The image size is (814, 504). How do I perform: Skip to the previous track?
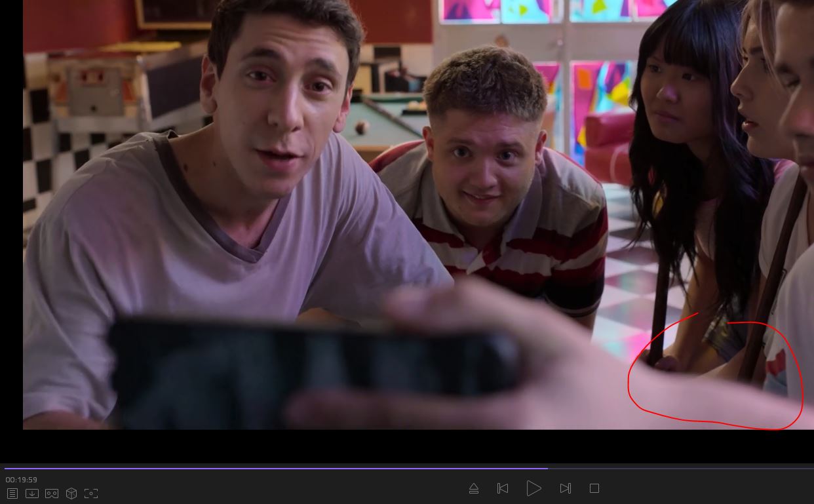click(503, 488)
